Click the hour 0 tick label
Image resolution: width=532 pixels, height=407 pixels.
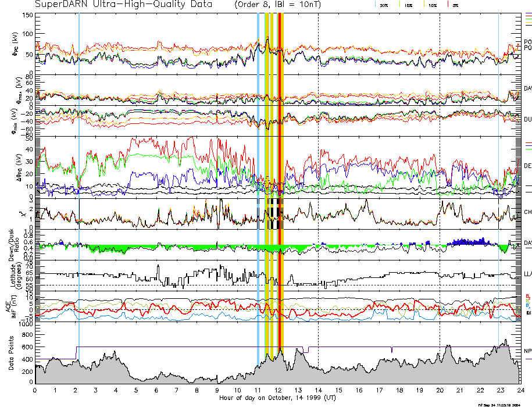[x=35, y=390]
